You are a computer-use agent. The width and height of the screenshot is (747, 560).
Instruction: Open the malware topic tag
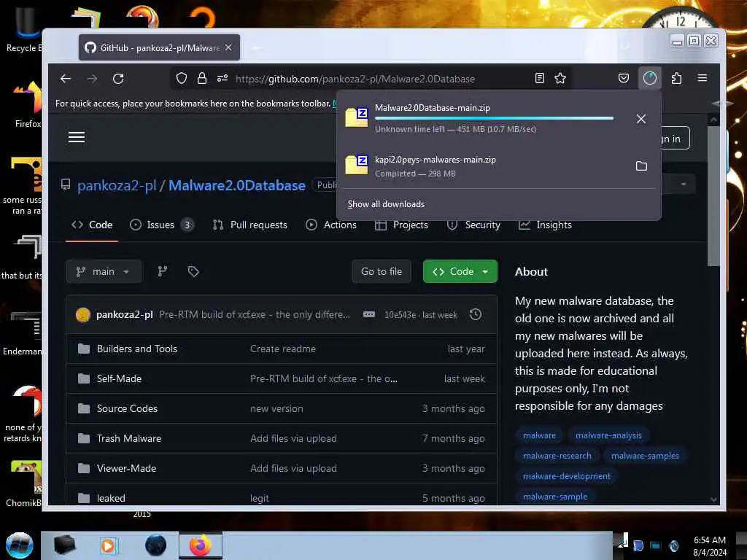click(539, 435)
